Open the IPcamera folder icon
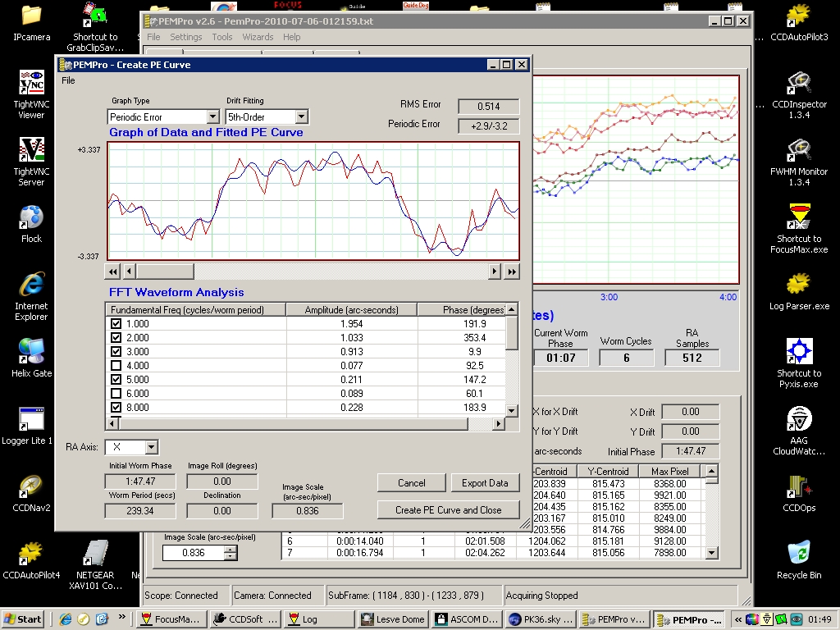 coord(31,16)
